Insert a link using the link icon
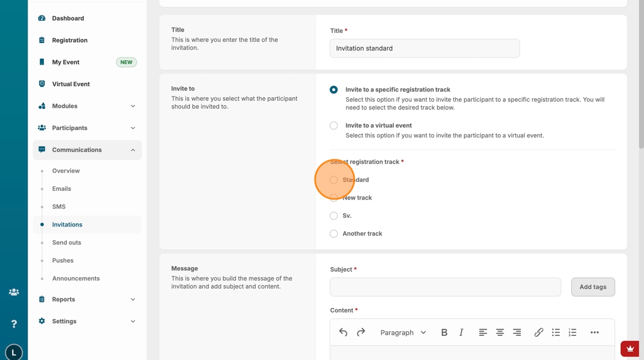 pos(539,332)
